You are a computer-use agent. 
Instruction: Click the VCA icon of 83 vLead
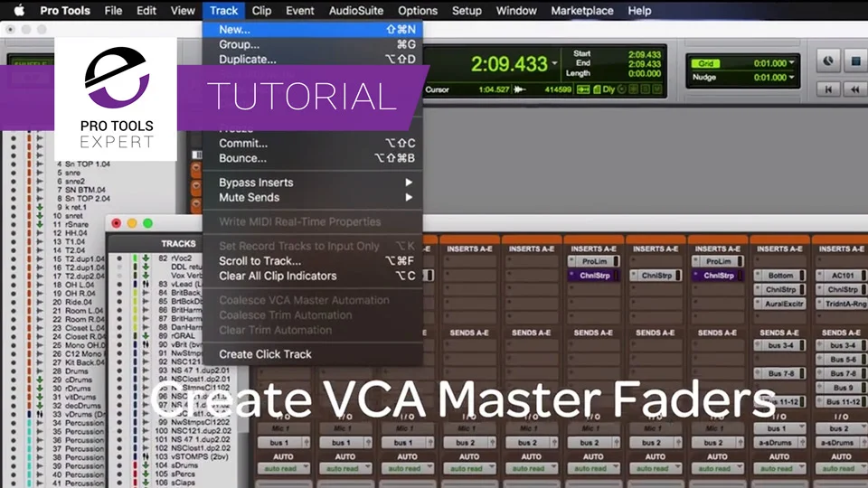tap(146, 284)
